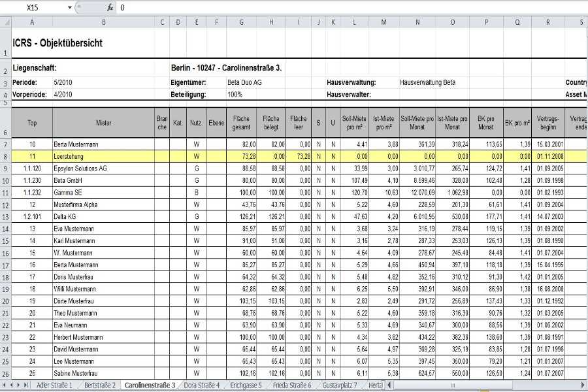This screenshot has height=392, width=588.
Task: Click the Fläche gesamt heading cell
Action: point(242,123)
